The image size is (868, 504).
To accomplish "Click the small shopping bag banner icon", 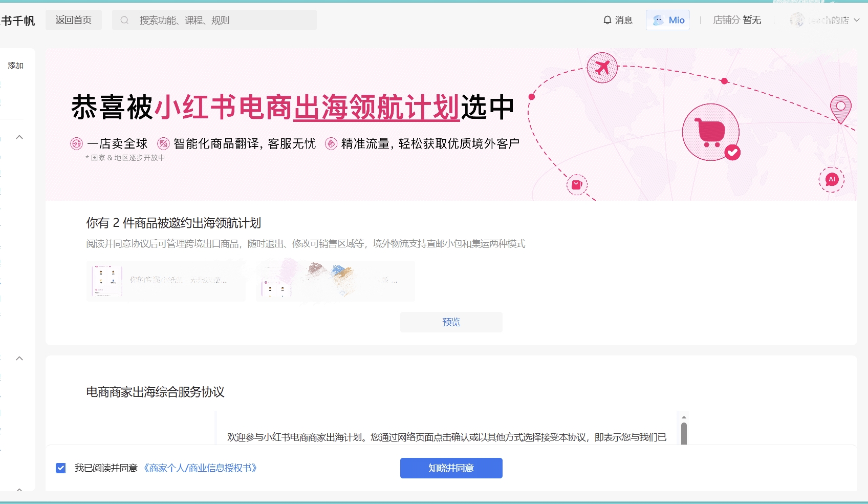I will (577, 184).
